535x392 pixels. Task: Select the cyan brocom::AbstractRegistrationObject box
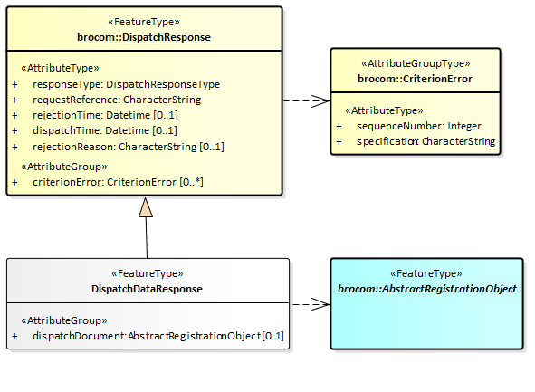pos(426,303)
